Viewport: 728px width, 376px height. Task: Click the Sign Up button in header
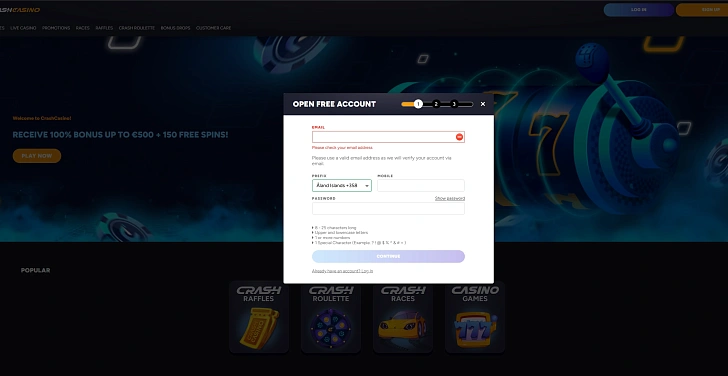(702, 10)
